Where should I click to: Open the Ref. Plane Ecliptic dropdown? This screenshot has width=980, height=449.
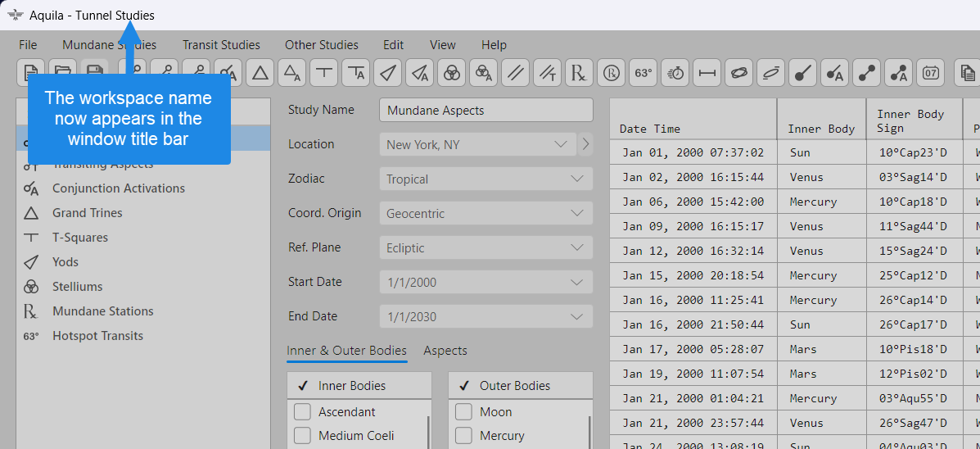tap(486, 248)
